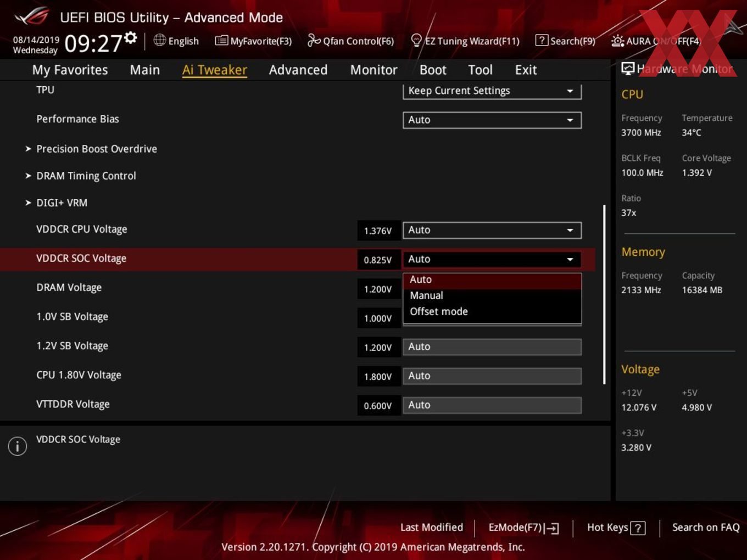Click Search on FAQ link
The width and height of the screenshot is (747, 560).
(x=706, y=527)
